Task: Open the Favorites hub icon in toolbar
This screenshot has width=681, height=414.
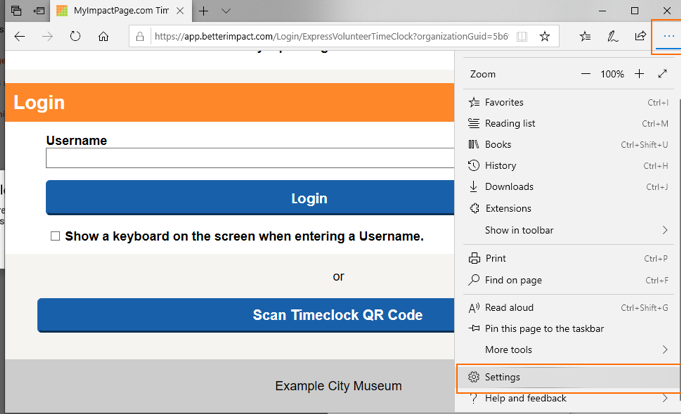Action: point(585,36)
